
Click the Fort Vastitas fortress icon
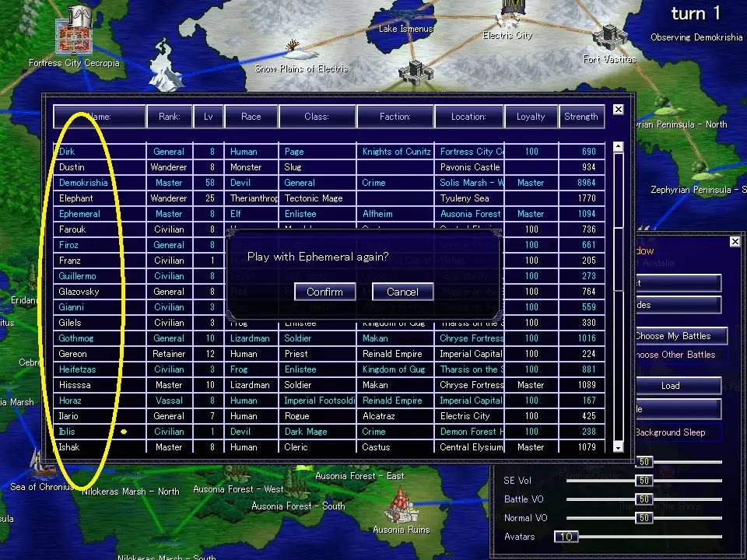coord(609,37)
